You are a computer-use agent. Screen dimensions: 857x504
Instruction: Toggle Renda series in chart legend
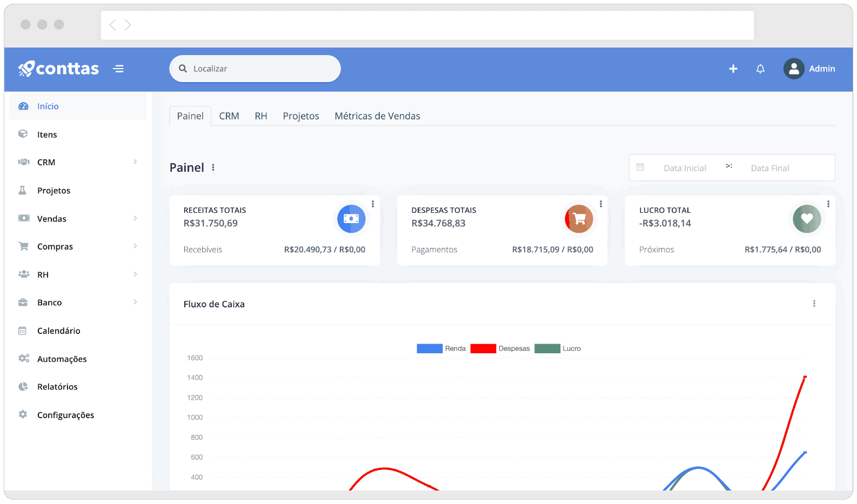point(441,348)
